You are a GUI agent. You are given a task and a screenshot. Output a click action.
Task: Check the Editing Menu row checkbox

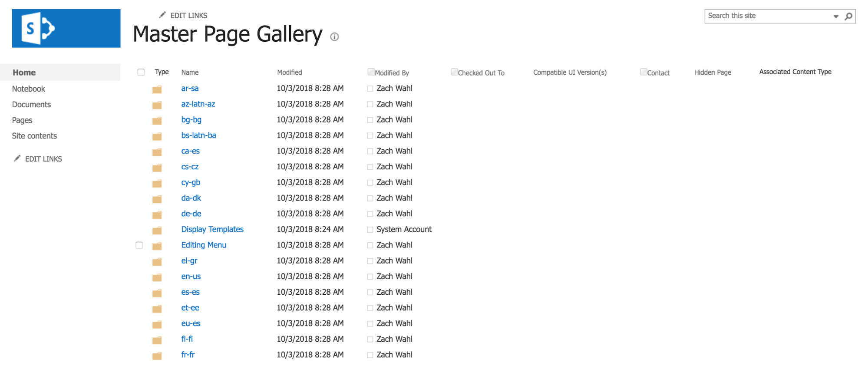tap(139, 245)
